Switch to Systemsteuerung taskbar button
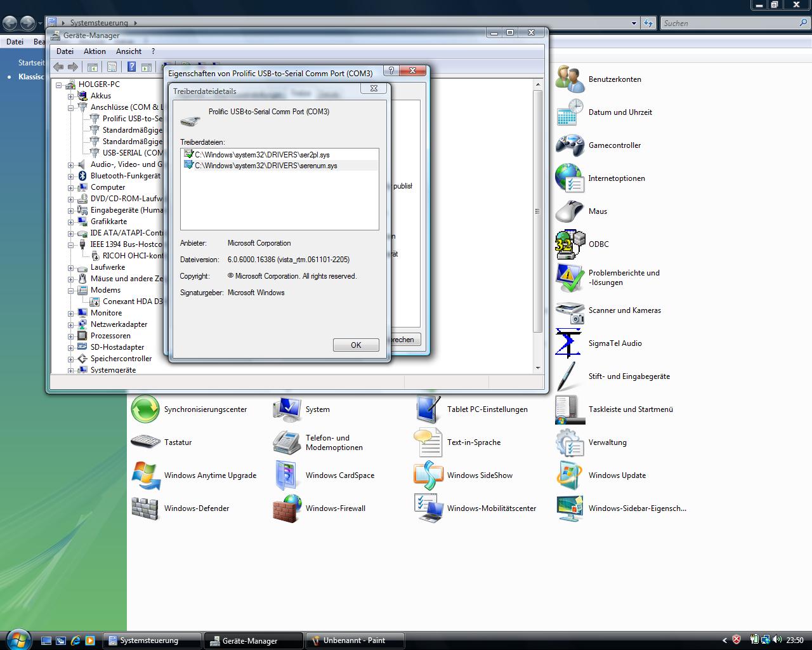The width and height of the screenshot is (812, 650). point(152,640)
